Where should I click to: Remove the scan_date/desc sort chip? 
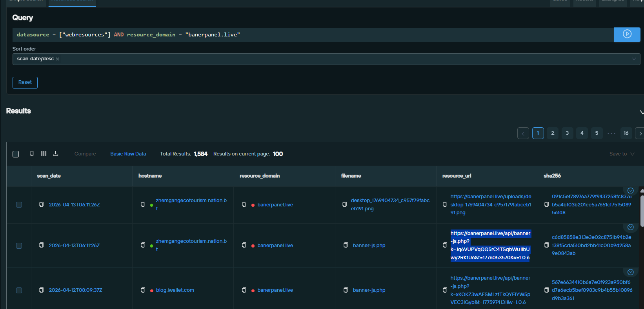pyautogui.click(x=58, y=59)
